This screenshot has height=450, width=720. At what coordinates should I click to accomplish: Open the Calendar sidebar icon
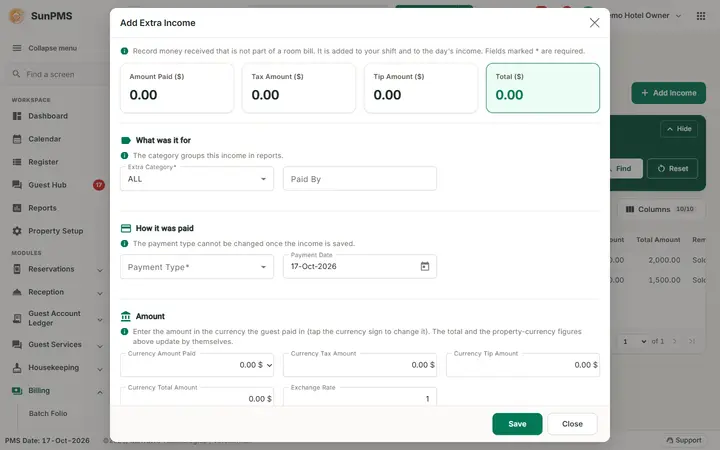[17, 139]
